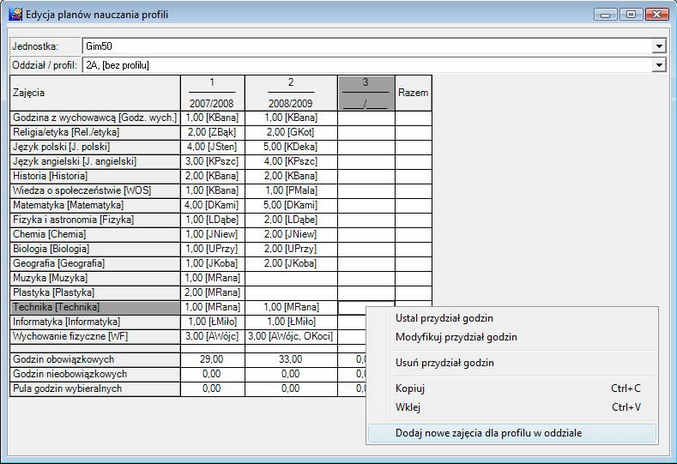The image size is (677, 464).
Task: Select row Biologia [Biologia]
Action: pos(95,249)
